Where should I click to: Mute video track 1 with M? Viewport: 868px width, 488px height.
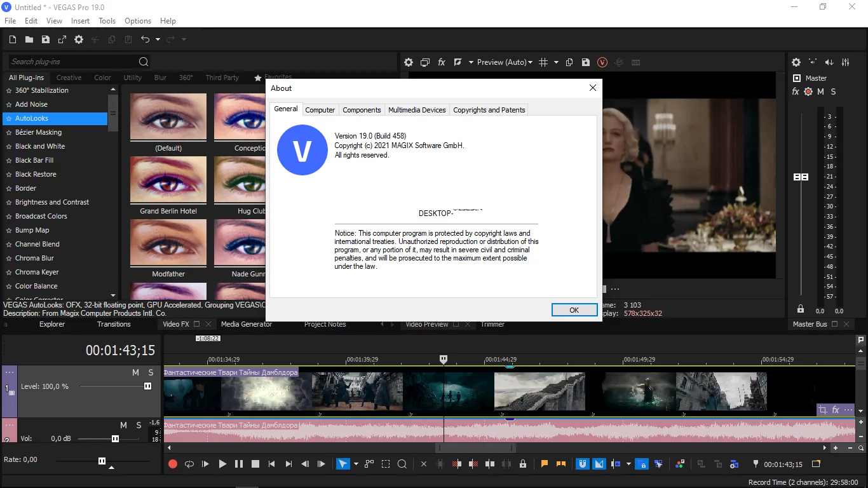pos(135,373)
